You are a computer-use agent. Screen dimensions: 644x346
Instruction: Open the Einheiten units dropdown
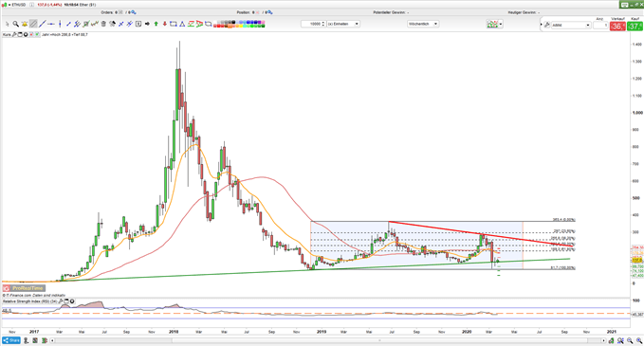tap(343, 24)
